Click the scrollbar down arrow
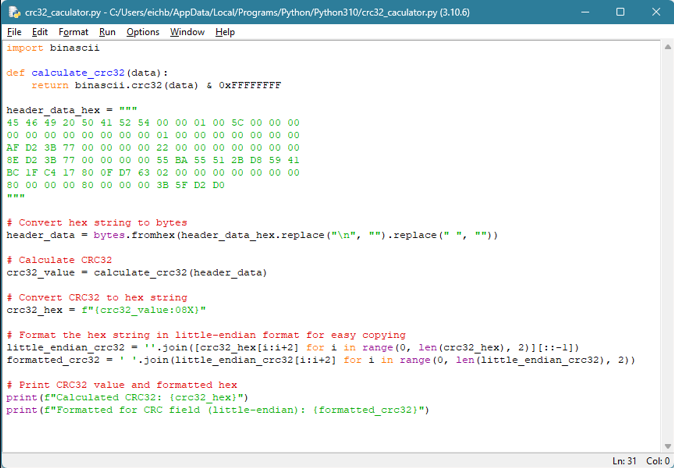Screen dimensions: 674x468 click(668, 446)
